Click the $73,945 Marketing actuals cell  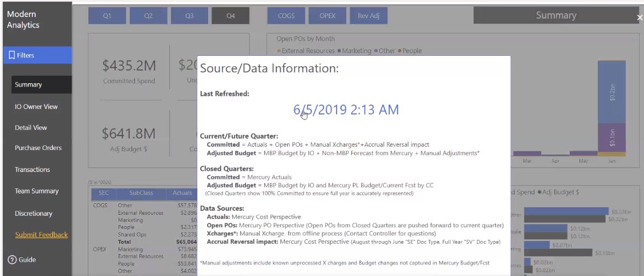(187, 249)
